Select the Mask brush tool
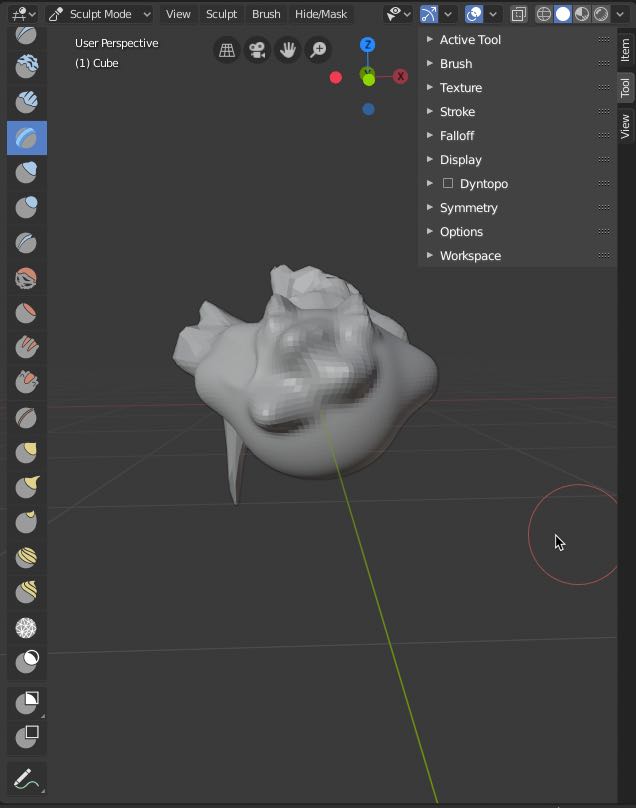The width and height of the screenshot is (636, 808). coord(27,662)
